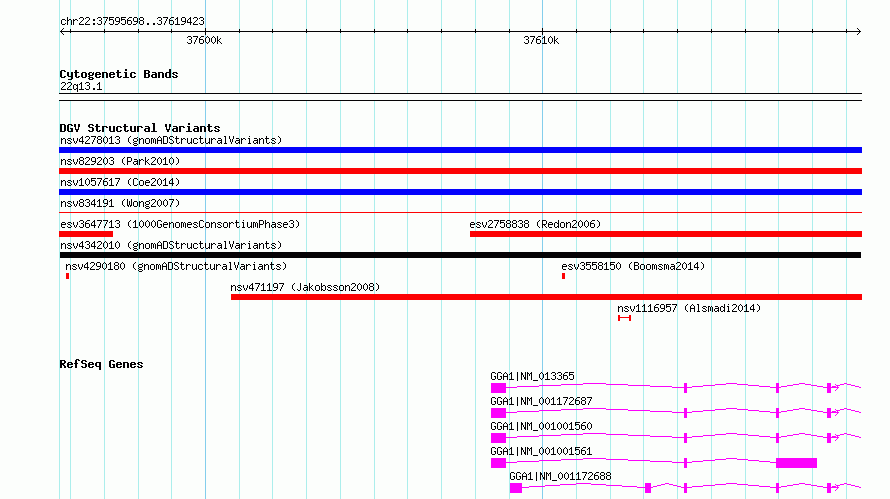Open variant nsv4342010 gnomAD label
890x499 pixels.
click(171, 245)
